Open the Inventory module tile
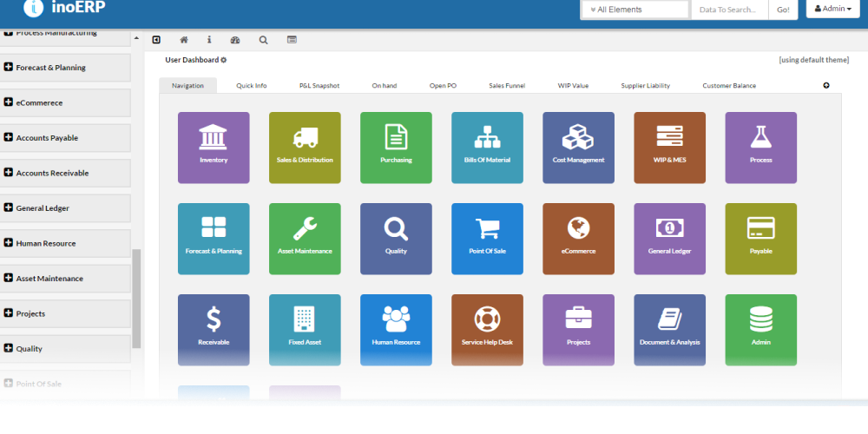The height and width of the screenshot is (434, 868). tap(214, 148)
